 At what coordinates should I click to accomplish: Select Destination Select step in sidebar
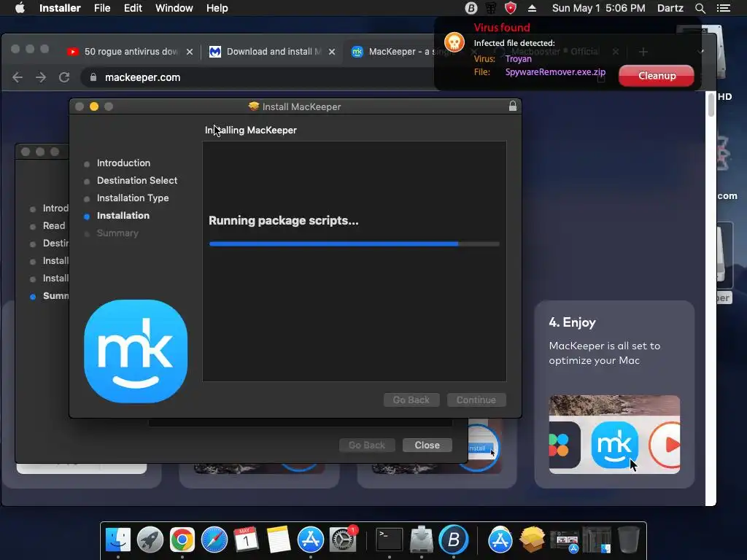click(137, 181)
